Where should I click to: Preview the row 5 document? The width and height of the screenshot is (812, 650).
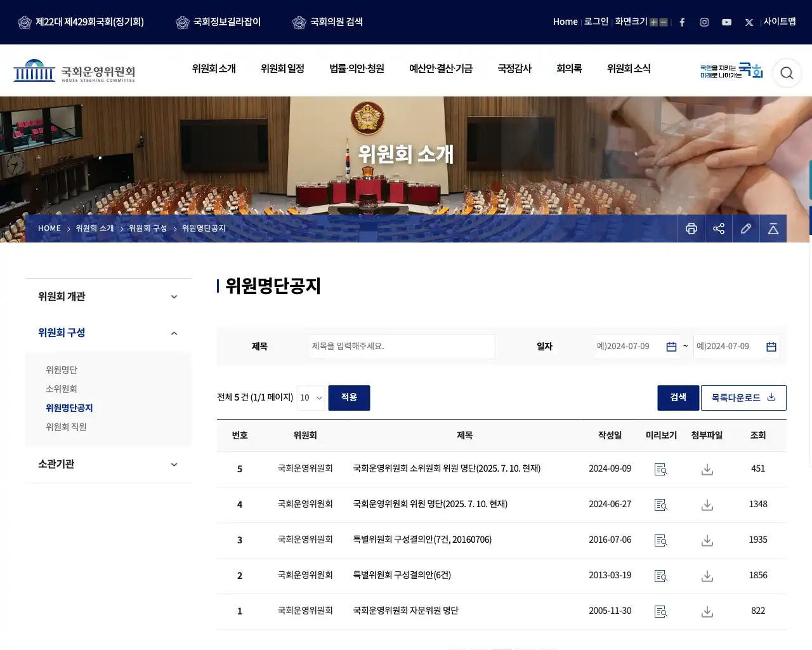[661, 469]
